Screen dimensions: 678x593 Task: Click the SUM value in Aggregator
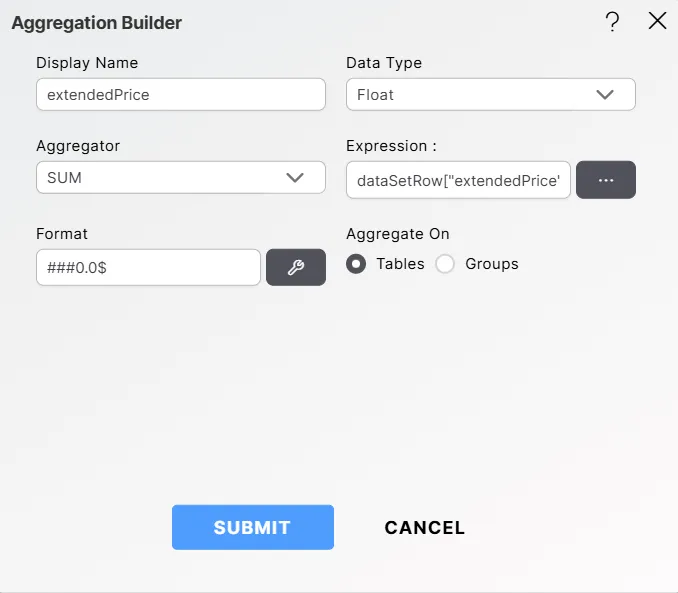[64, 178]
